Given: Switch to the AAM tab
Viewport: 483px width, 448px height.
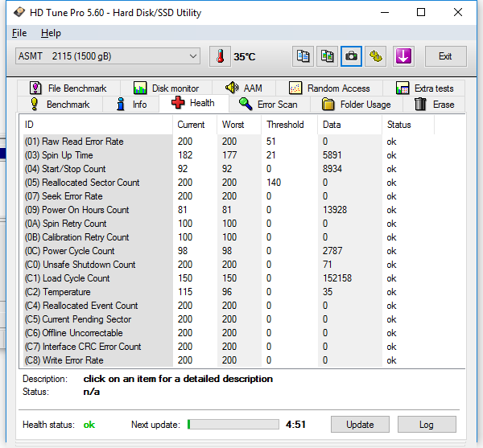Looking at the screenshot, I should coord(244,88).
